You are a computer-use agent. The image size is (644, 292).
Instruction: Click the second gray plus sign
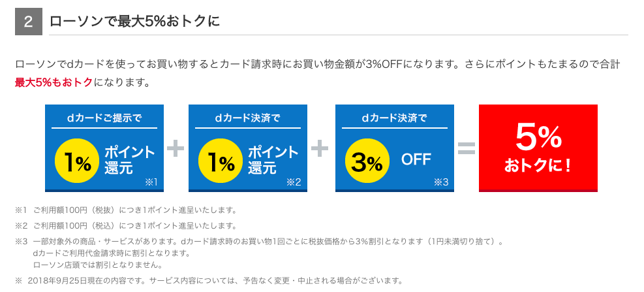tap(320, 148)
